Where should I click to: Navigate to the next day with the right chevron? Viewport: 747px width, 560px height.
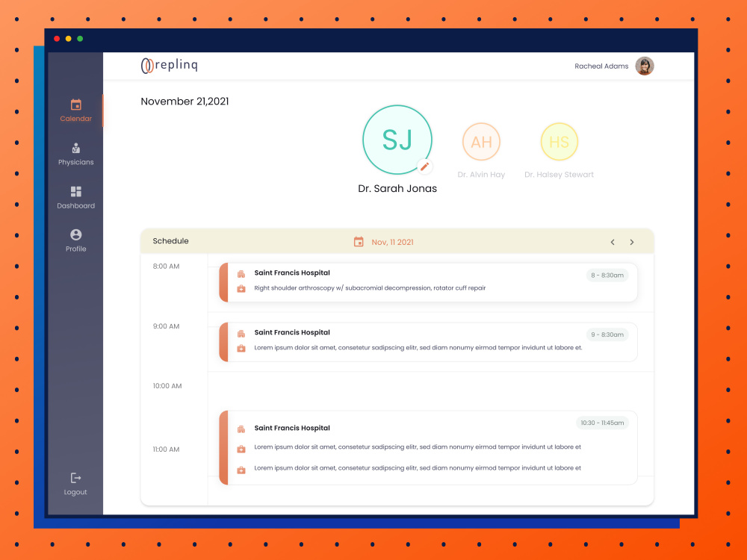click(x=632, y=242)
